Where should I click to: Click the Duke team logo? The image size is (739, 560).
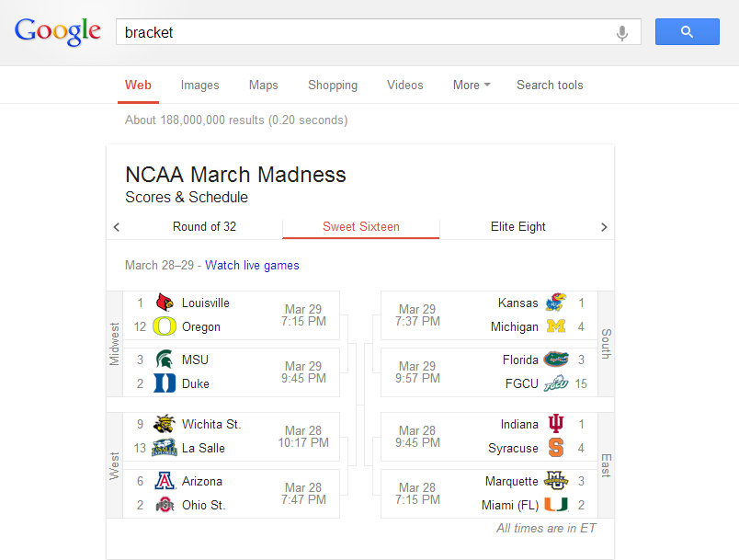coord(165,383)
